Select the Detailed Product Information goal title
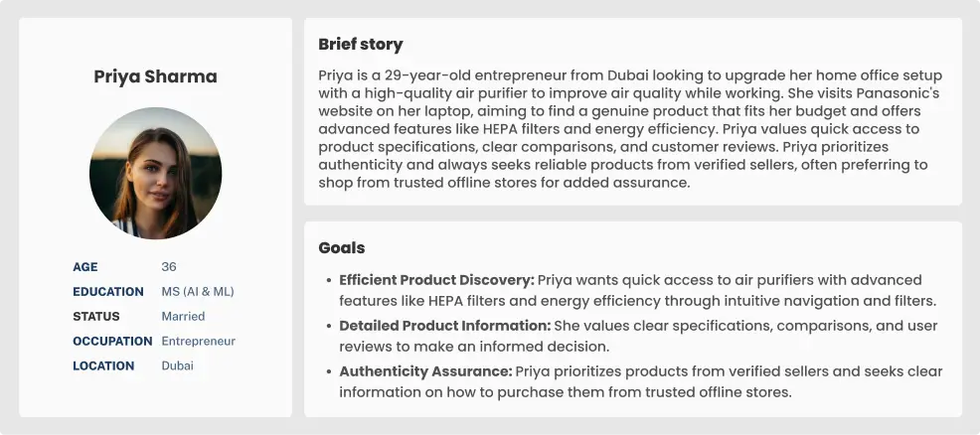 click(444, 326)
